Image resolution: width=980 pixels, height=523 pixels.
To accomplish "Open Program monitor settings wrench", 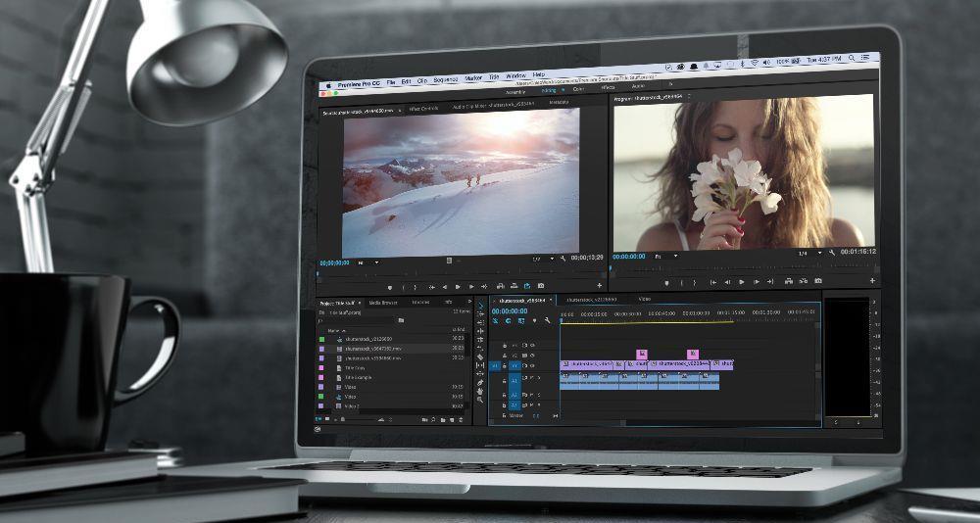I will [831, 253].
